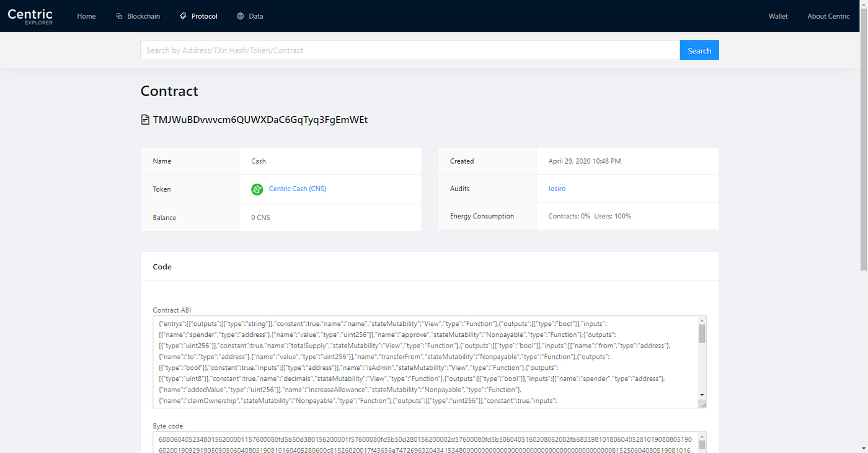
Task: Click the 'Token' row label
Action: [x=162, y=189]
